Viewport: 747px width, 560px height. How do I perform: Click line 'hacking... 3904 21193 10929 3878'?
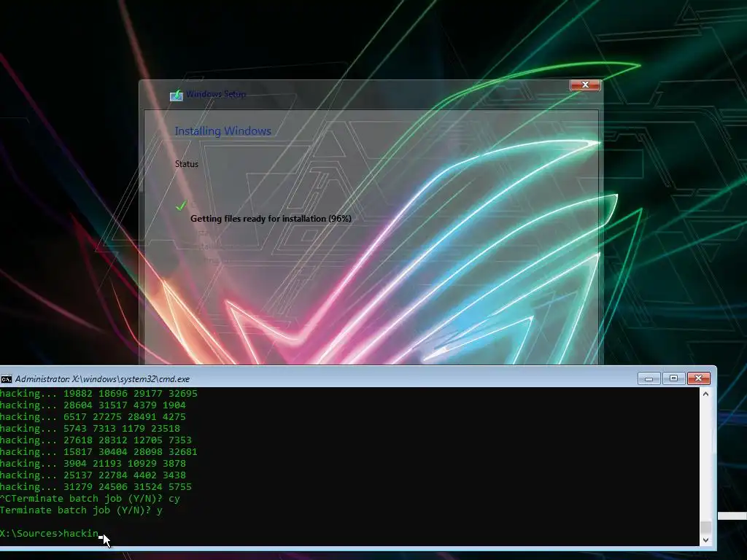93,463
